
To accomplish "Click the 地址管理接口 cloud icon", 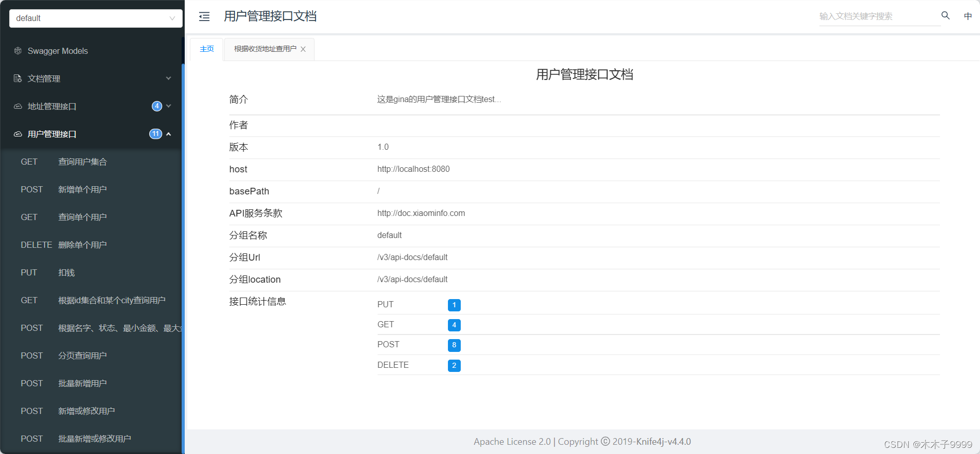I will pyautogui.click(x=18, y=106).
